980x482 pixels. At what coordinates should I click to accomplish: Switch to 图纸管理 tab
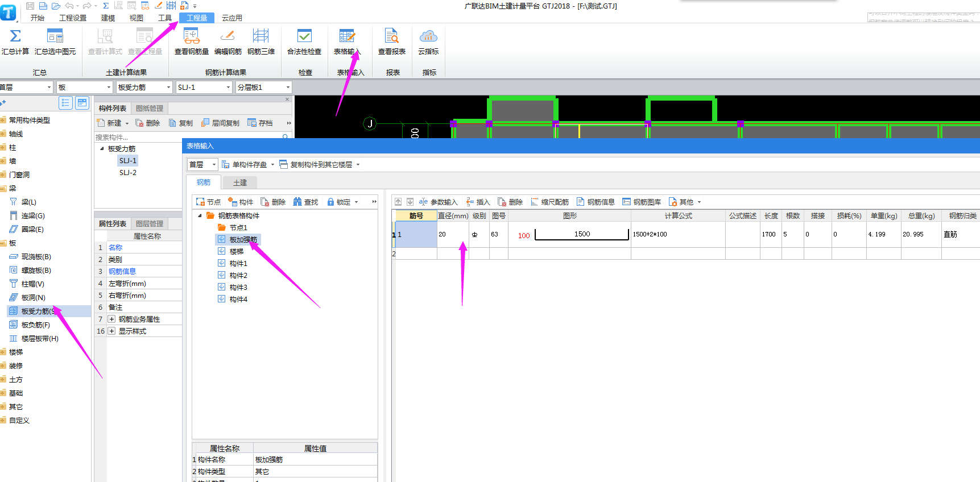[x=150, y=108]
